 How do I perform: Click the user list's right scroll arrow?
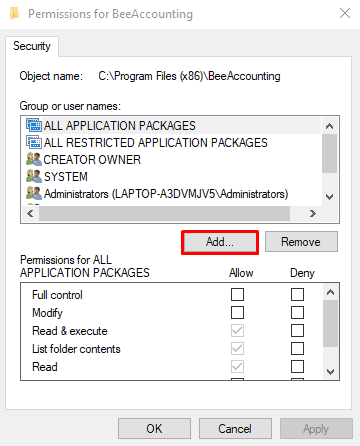click(x=312, y=213)
